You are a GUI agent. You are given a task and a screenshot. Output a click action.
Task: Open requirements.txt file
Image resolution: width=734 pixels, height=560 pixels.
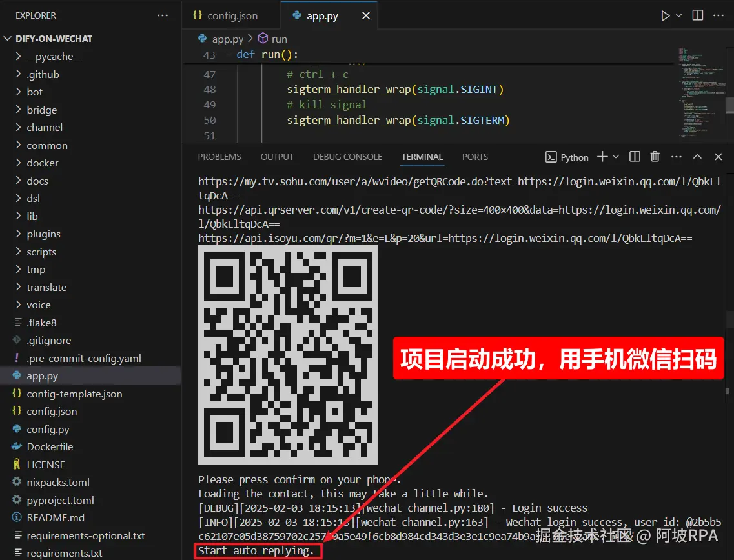click(x=90, y=553)
